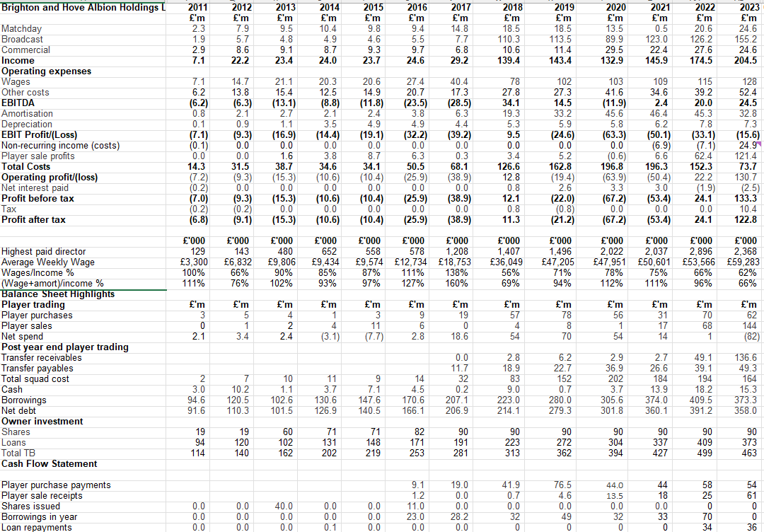Viewport: 764px width, 532px height.
Task: Select 2020 Profit before tax (67.2)
Action: (x=613, y=199)
